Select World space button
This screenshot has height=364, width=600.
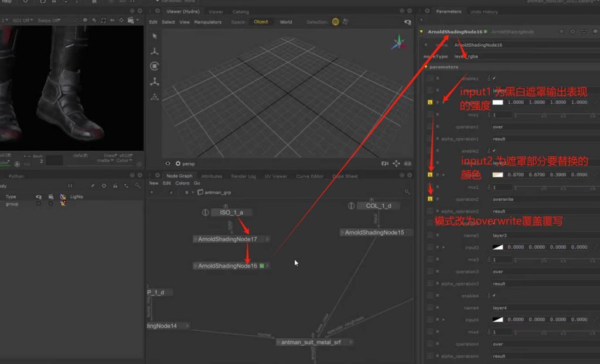tap(286, 22)
